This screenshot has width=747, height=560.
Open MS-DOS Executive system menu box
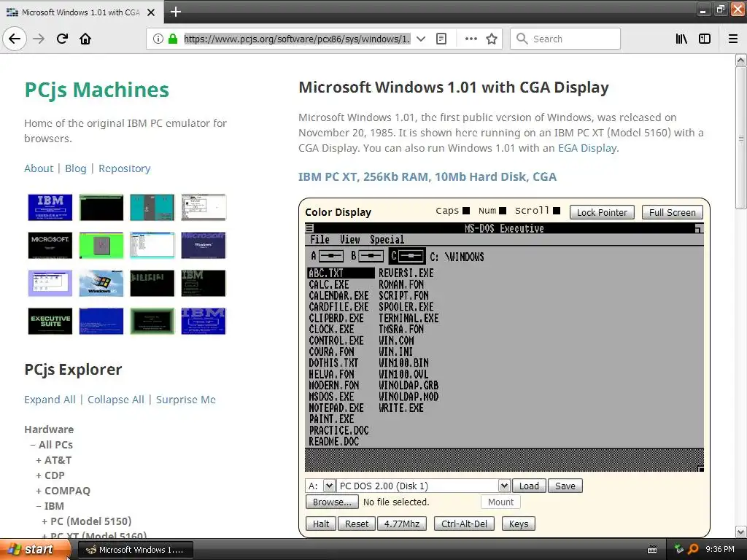pyautogui.click(x=309, y=228)
